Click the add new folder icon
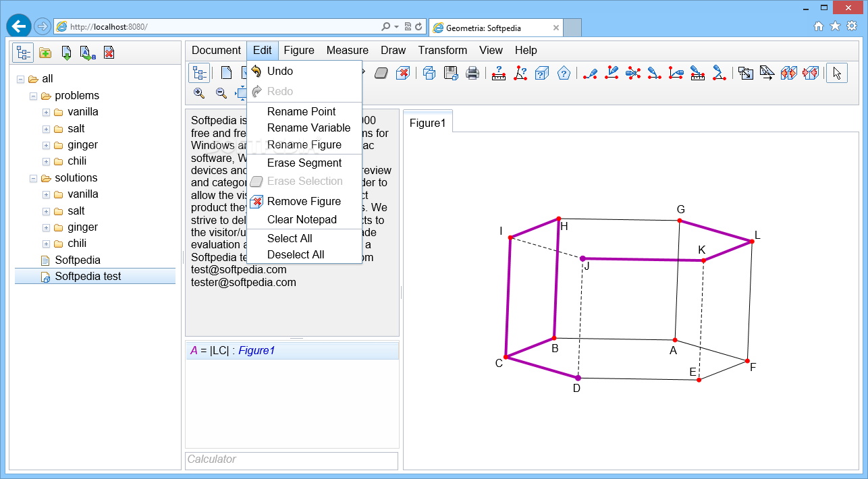Image resolution: width=868 pixels, height=479 pixels. (45, 53)
